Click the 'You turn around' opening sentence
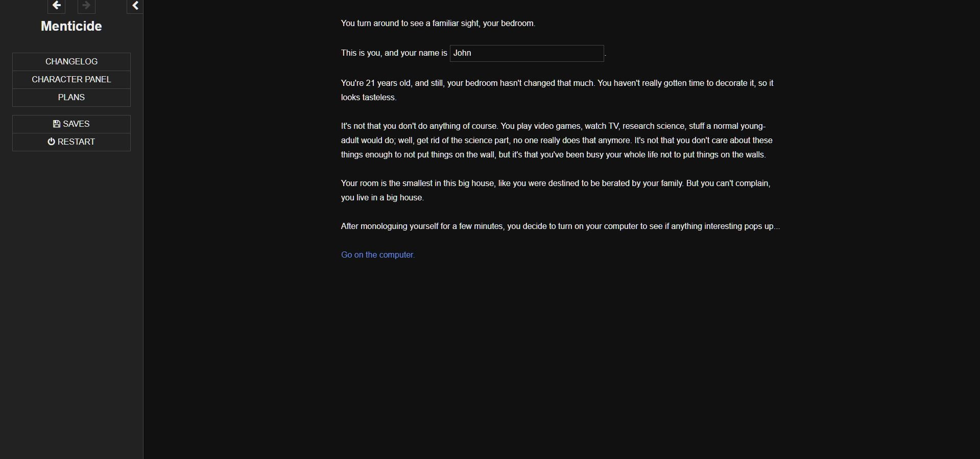Viewport: 980px width, 459px height. tap(438, 24)
